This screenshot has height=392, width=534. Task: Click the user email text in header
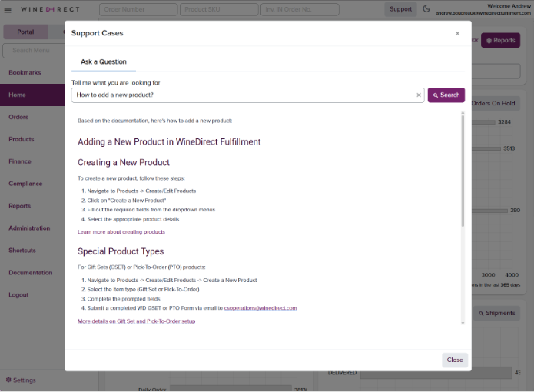[x=483, y=13]
